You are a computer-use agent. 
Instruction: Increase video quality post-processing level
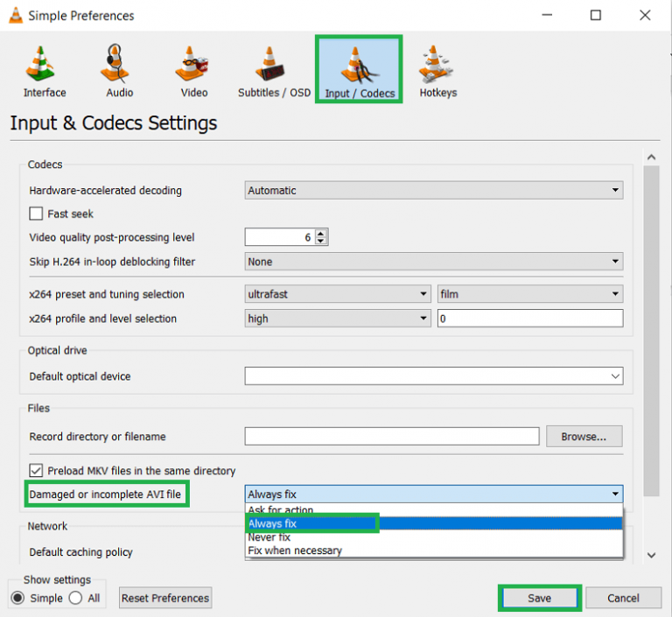(x=320, y=234)
